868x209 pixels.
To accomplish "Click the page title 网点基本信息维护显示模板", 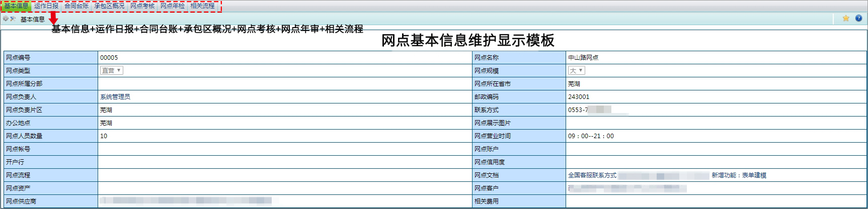I will point(468,40).
